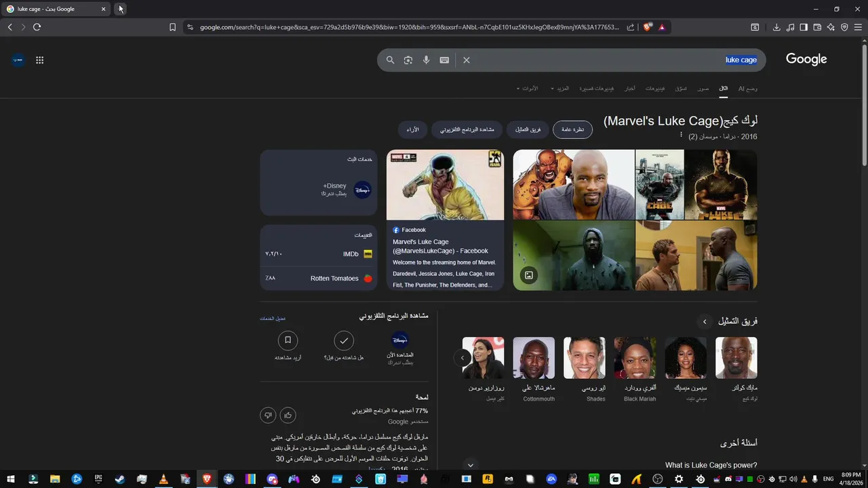
Task: Open the Brave main hamburger menu
Action: [858, 27]
